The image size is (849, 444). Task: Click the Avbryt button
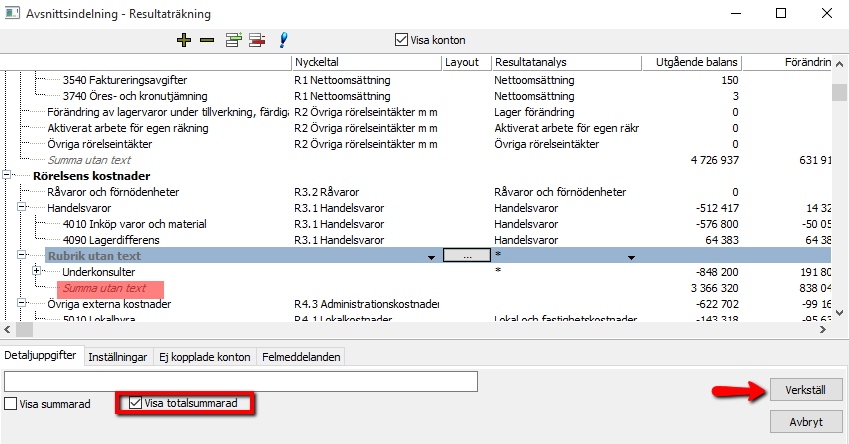pos(806,422)
